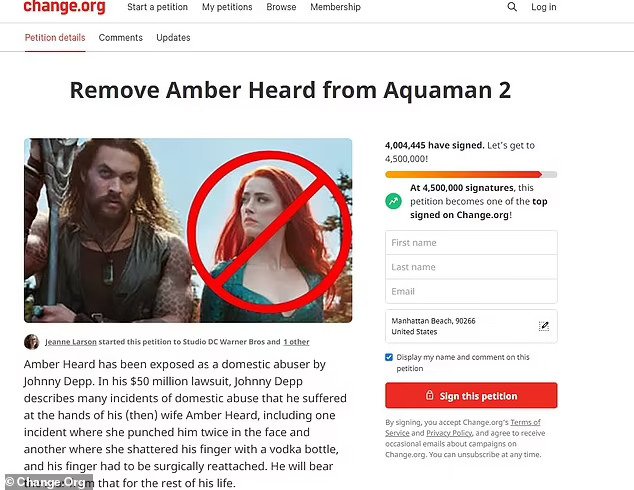
Task: Toggle Display my name and comment checkbox
Action: click(x=389, y=357)
